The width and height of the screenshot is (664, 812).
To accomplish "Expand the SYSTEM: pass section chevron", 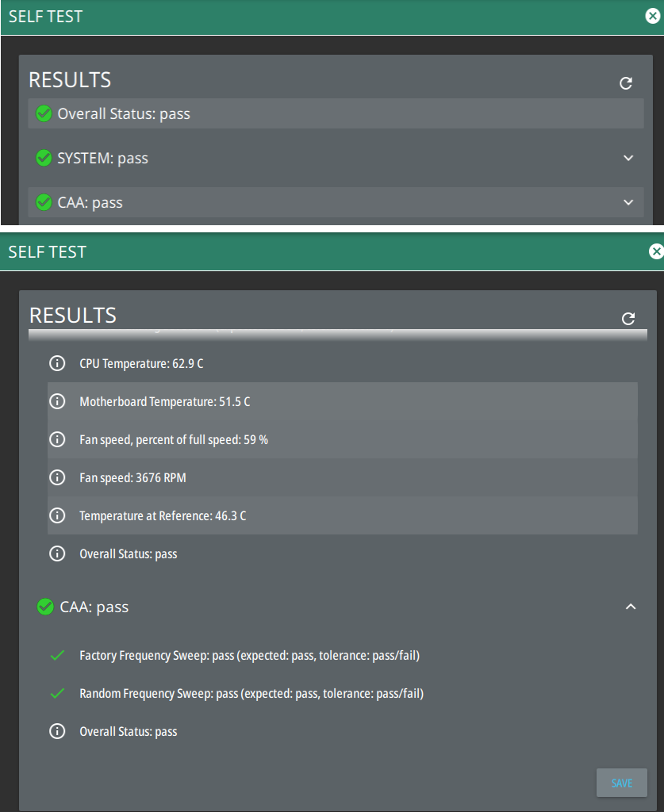I will (x=628, y=159).
